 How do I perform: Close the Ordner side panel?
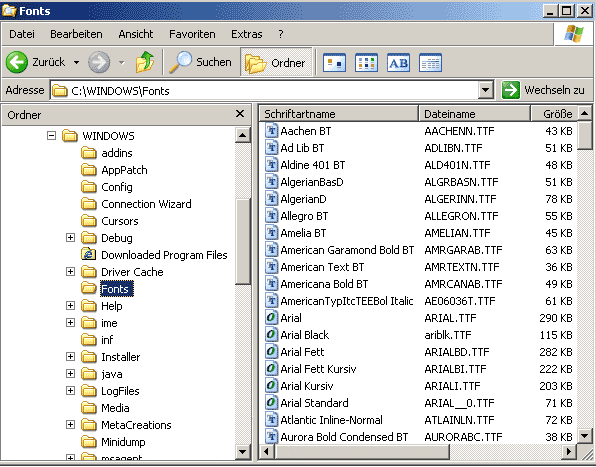[x=240, y=114]
